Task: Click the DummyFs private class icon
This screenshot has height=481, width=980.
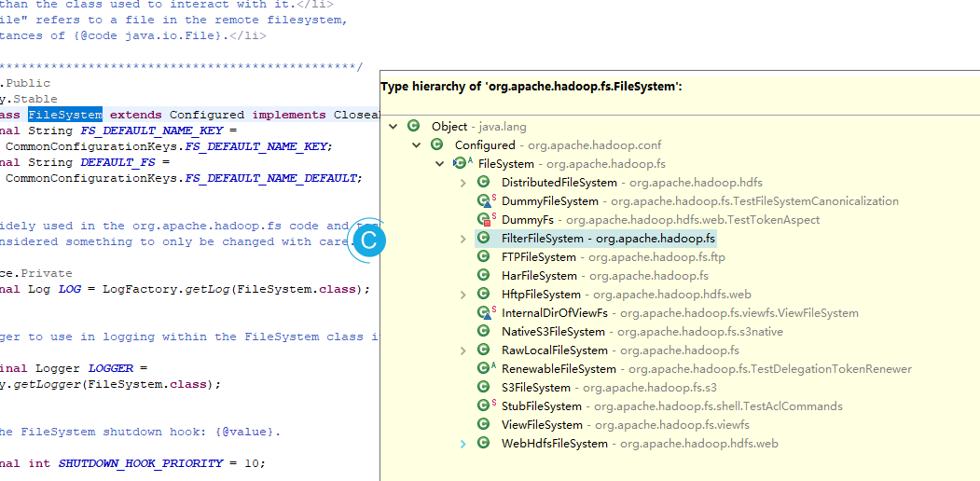Action: click(484, 220)
